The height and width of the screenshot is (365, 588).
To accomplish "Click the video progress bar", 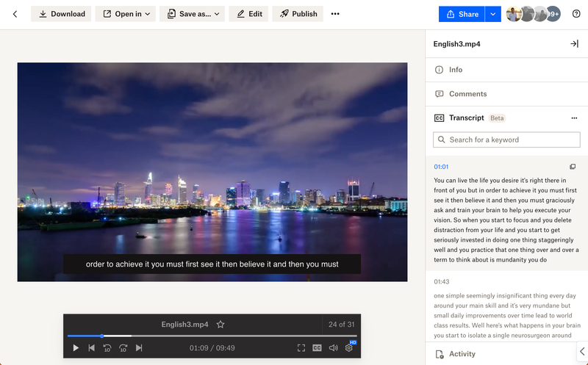I will pyautogui.click(x=212, y=336).
